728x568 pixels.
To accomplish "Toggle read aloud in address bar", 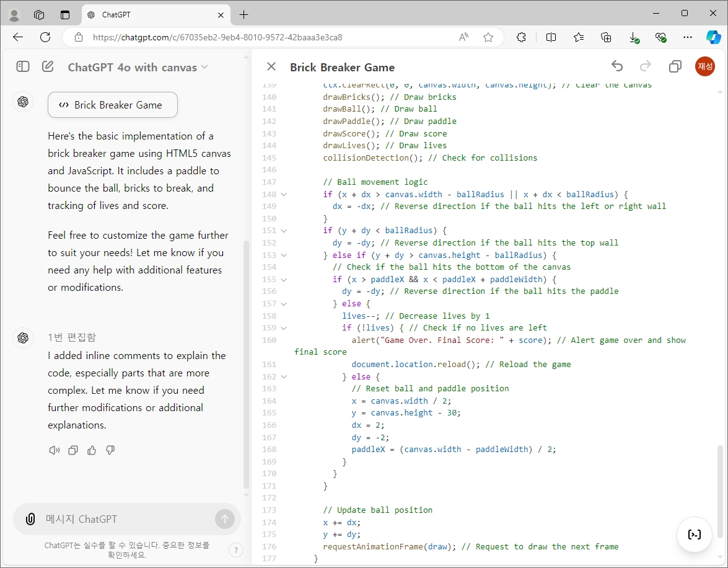I will coord(463,37).
